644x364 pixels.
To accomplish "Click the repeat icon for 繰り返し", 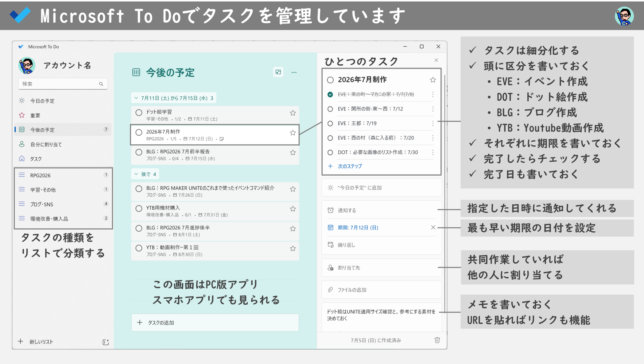I will pos(330,245).
